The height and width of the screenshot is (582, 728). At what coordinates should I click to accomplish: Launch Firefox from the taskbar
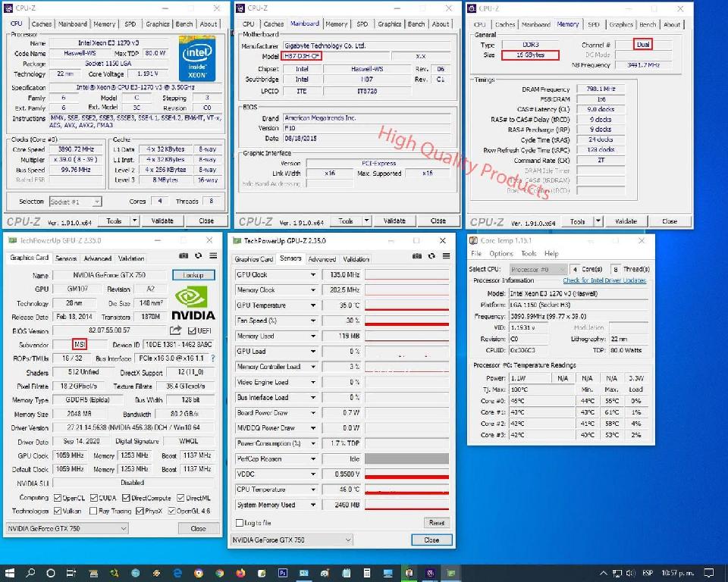point(240,573)
